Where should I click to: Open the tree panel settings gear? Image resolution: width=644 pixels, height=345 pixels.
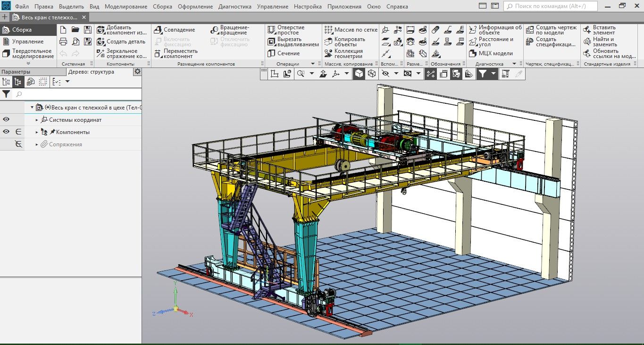(x=137, y=72)
